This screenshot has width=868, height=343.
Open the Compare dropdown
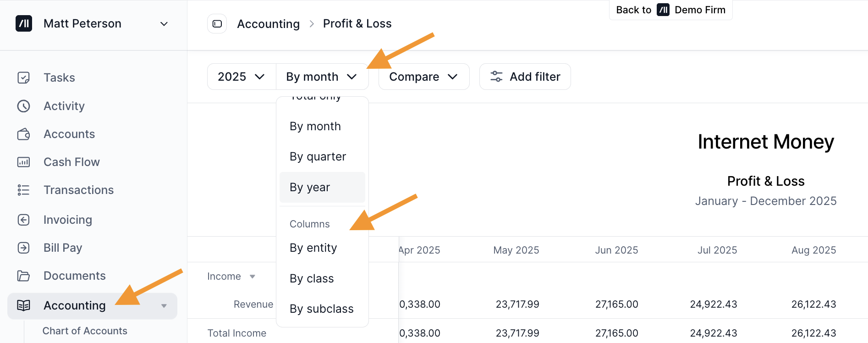point(423,77)
